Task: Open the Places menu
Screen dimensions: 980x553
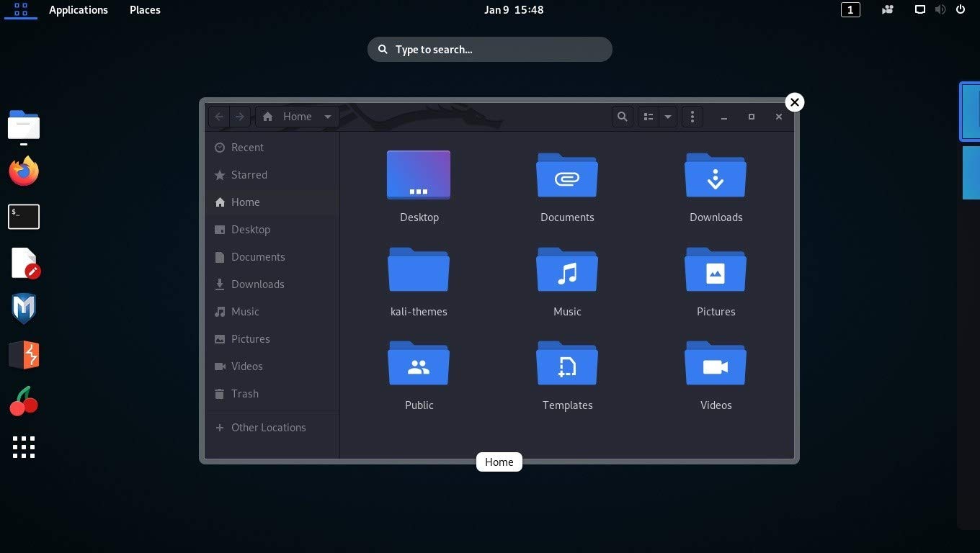Action: click(x=145, y=10)
